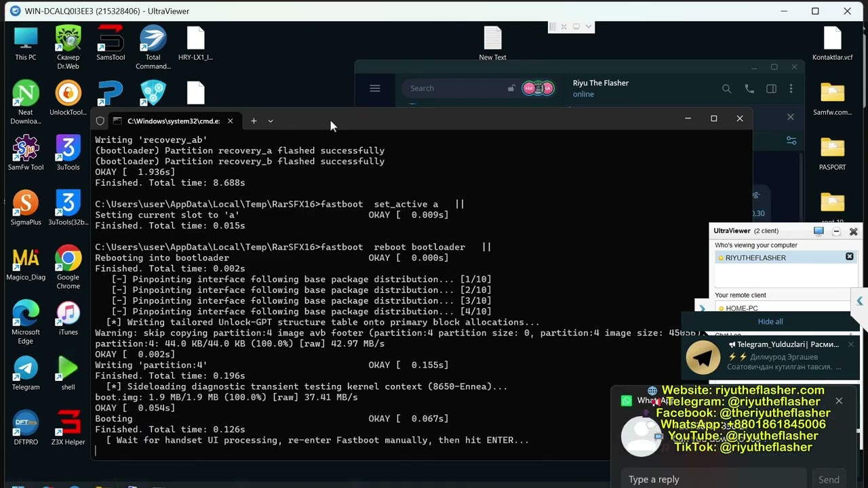Click the grid icon on UltraViewer toolbar
The image size is (868, 488).
click(x=553, y=26)
